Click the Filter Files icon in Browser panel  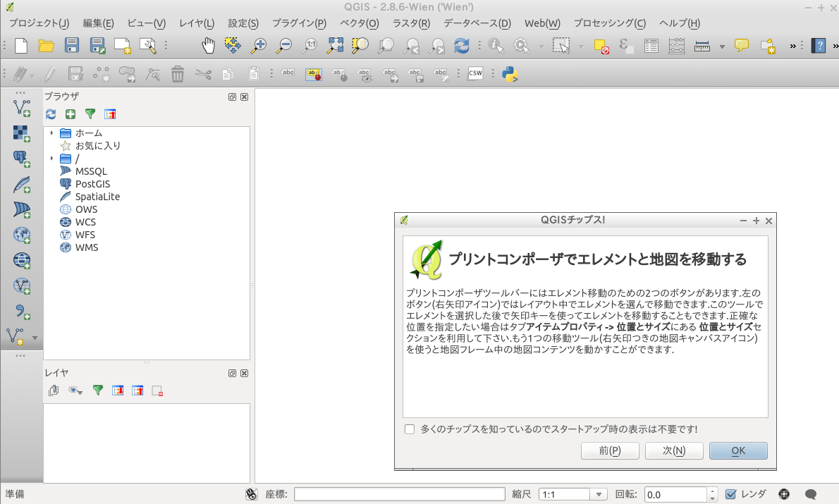click(x=90, y=114)
